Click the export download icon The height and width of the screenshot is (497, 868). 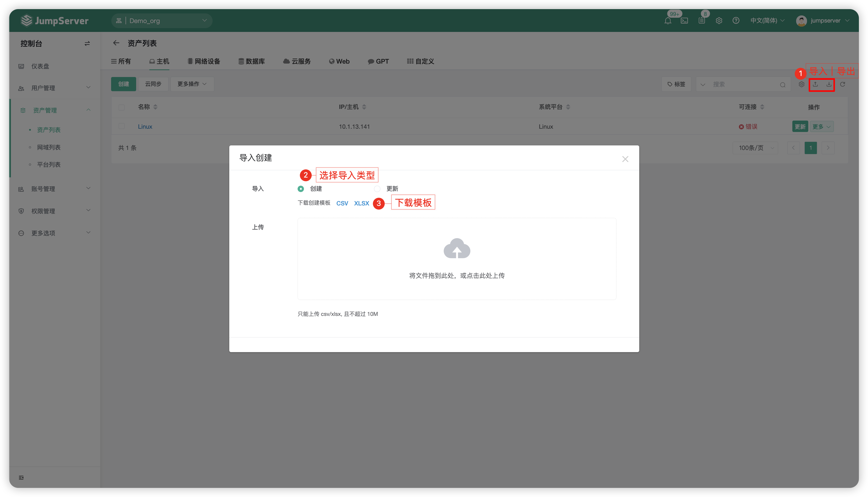[x=829, y=84]
